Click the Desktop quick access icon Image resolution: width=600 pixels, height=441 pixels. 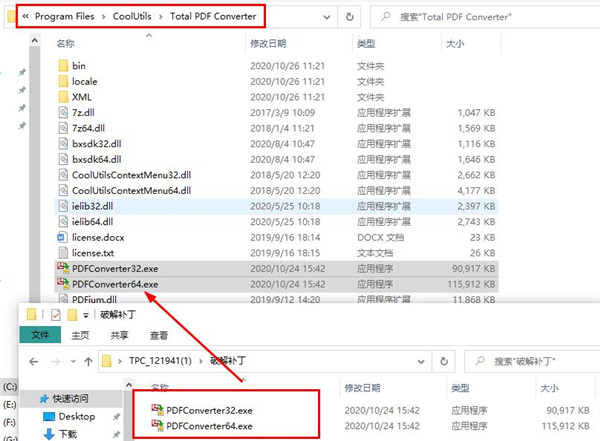49,416
